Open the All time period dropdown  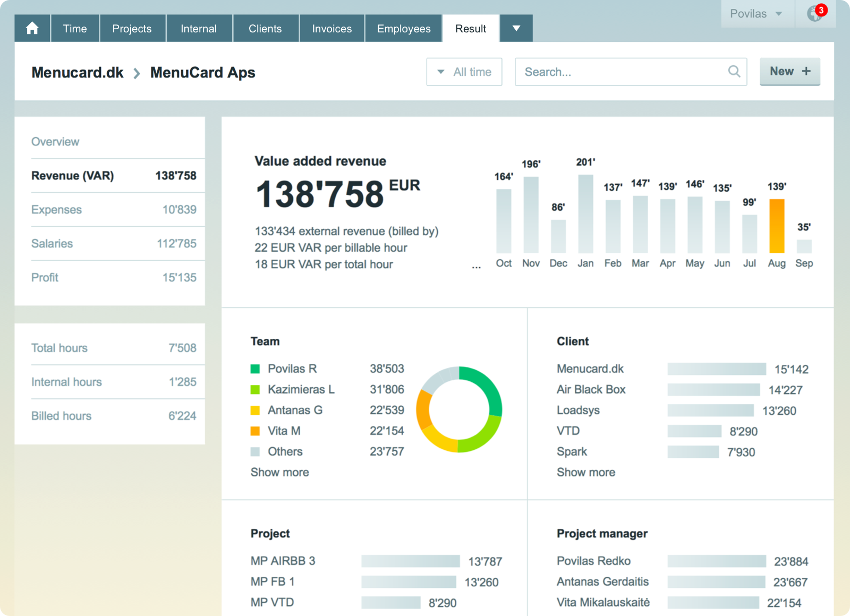point(464,72)
